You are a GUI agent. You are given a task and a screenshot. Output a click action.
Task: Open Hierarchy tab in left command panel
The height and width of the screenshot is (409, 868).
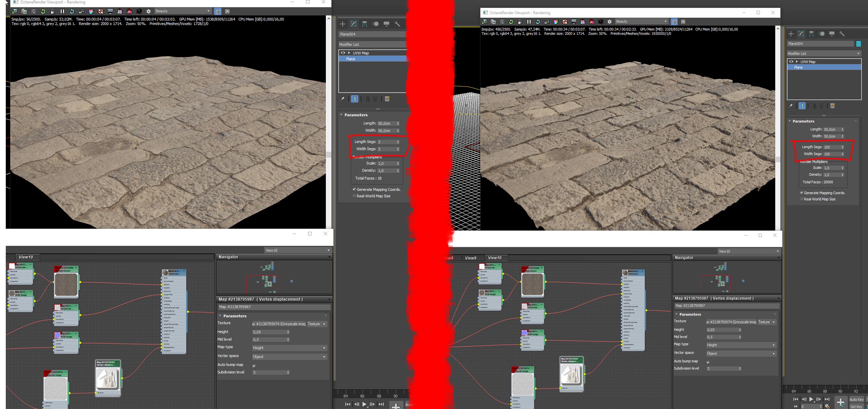pos(365,24)
